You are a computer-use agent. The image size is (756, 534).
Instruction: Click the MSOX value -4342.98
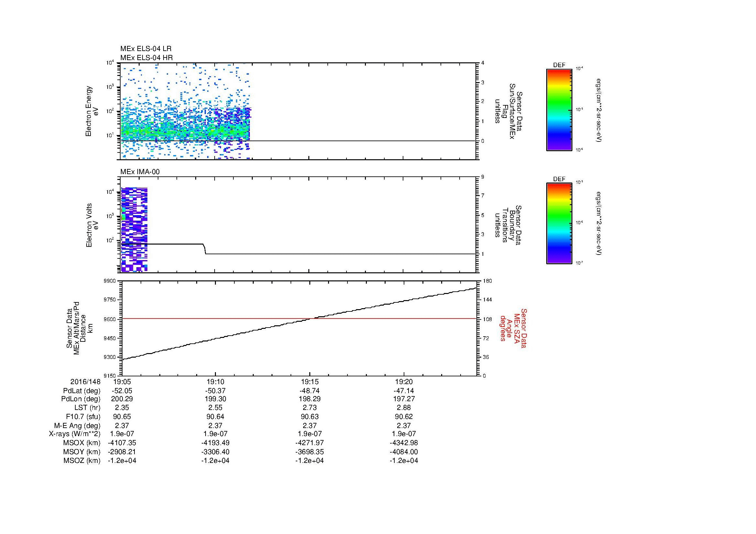tap(404, 443)
